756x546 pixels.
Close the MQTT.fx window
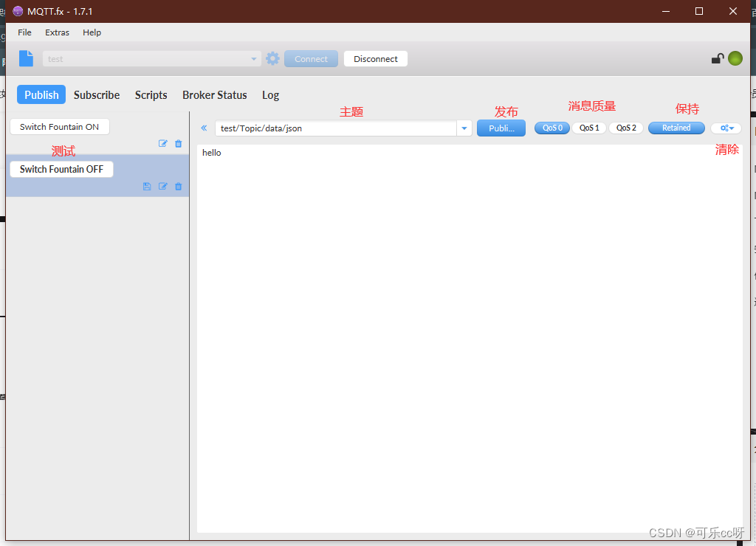point(733,11)
